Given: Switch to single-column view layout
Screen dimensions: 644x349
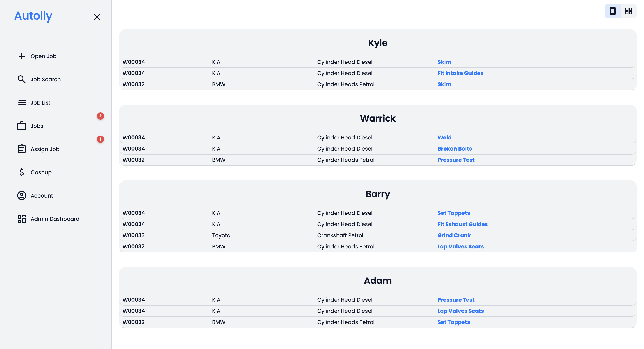Looking at the screenshot, I should [x=612, y=11].
